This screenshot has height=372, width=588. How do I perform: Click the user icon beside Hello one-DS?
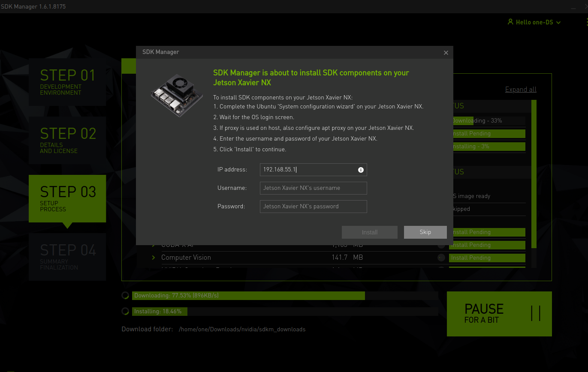(x=510, y=22)
